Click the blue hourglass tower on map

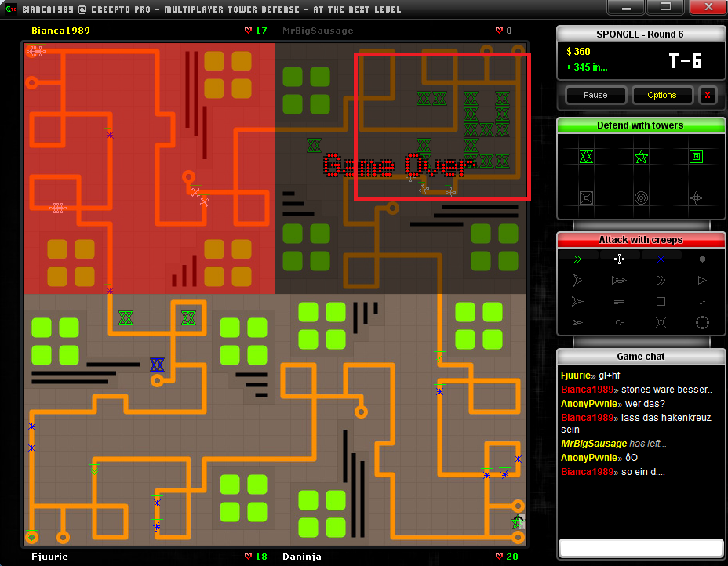coord(157,365)
